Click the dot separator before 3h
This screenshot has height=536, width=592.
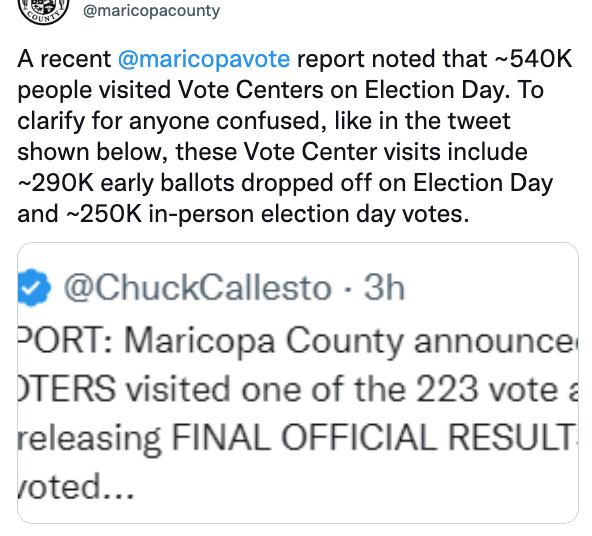click(348, 289)
